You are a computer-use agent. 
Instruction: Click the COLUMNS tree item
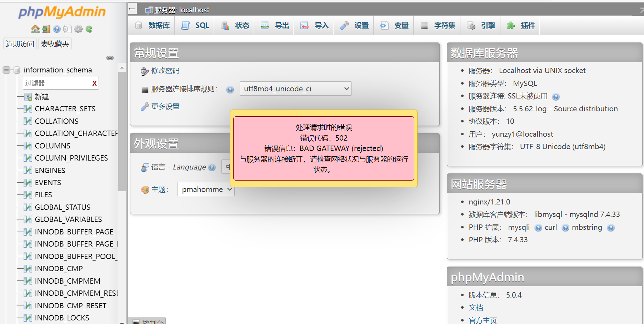pyautogui.click(x=53, y=146)
